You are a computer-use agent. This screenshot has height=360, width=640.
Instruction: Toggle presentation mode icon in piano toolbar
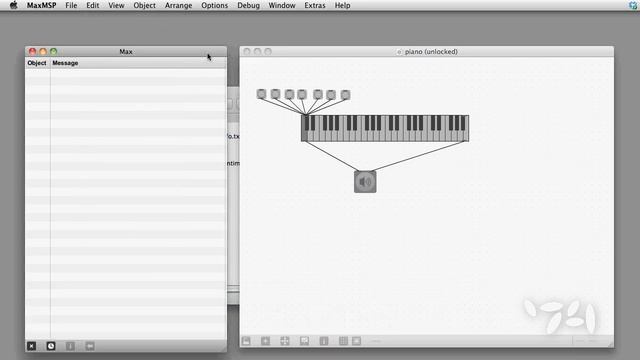click(x=304, y=341)
